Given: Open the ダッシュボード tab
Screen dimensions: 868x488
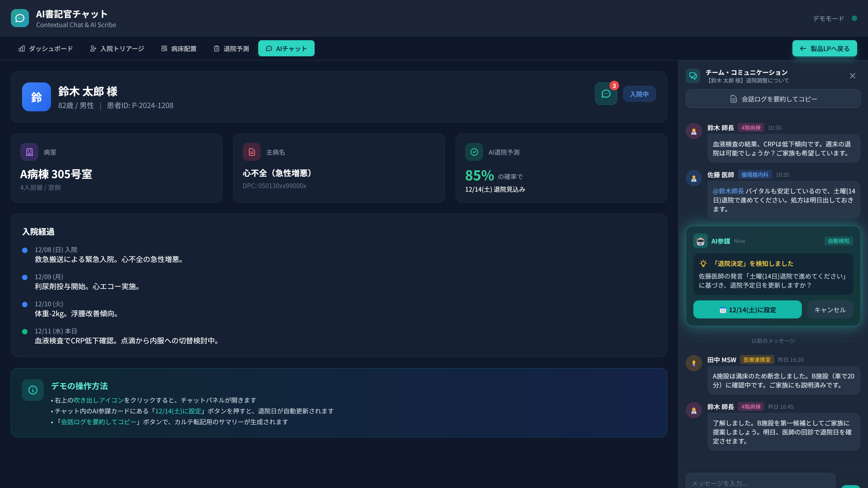Looking at the screenshot, I should pyautogui.click(x=45, y=49).
